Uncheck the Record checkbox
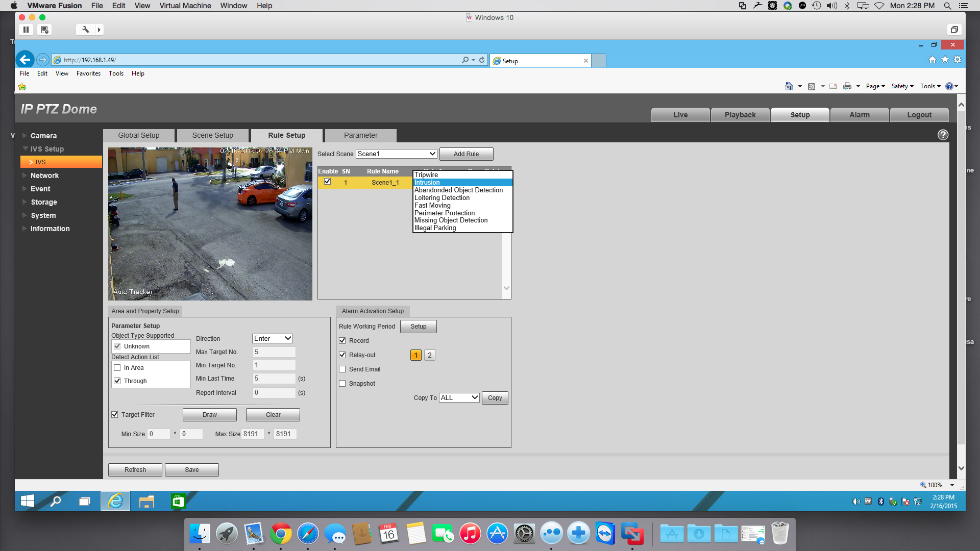980x551 pixels. (x=342, y=340)
